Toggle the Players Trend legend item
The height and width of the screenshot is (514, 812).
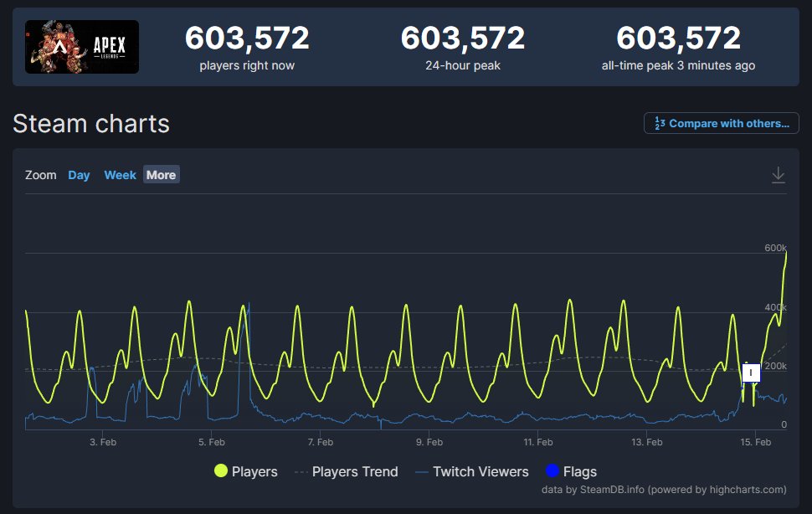click(346, 471)
